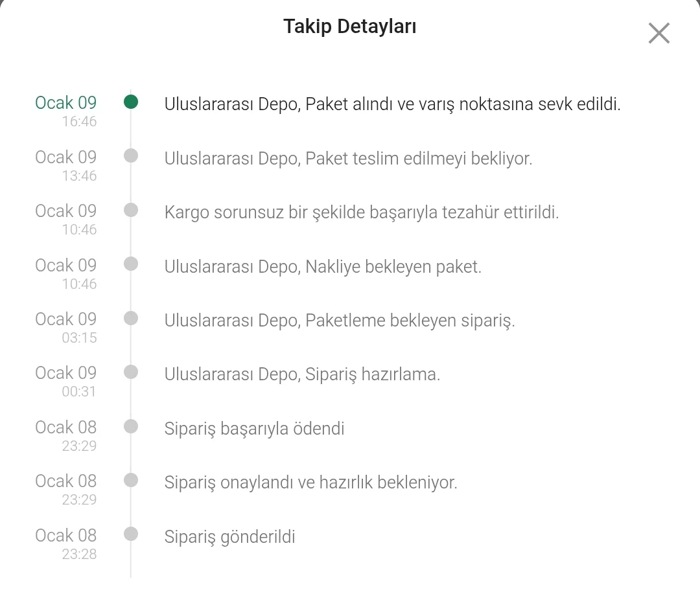Select the dot next to 'Sipariş gönderildi'
Screen dimensions: 700x594
click(131, 534)
